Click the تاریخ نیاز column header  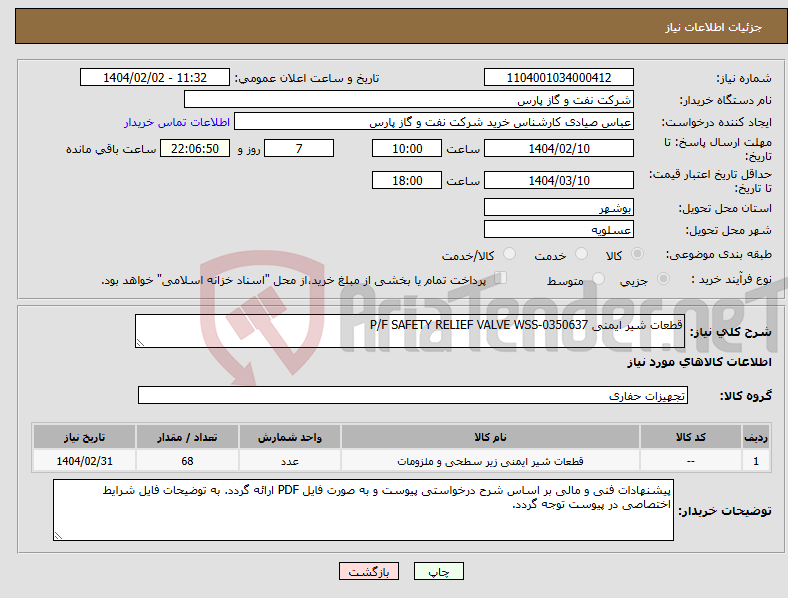84,437
